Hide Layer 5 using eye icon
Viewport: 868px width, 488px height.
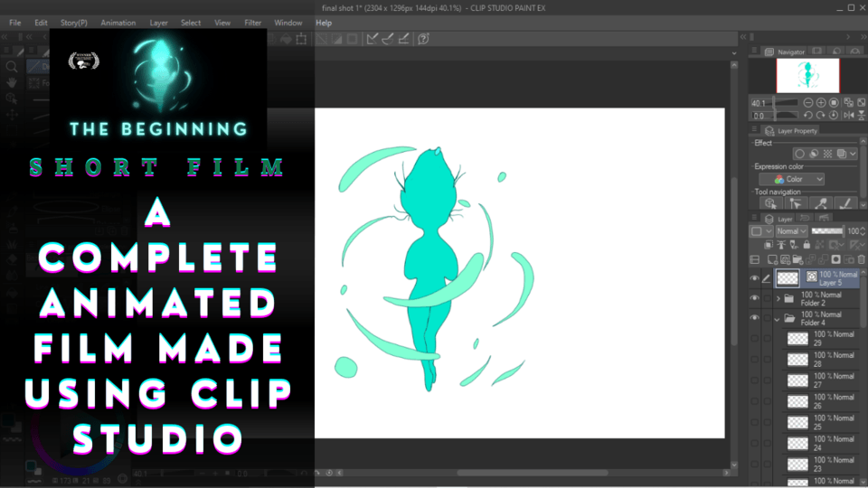(x=754, y=278)
